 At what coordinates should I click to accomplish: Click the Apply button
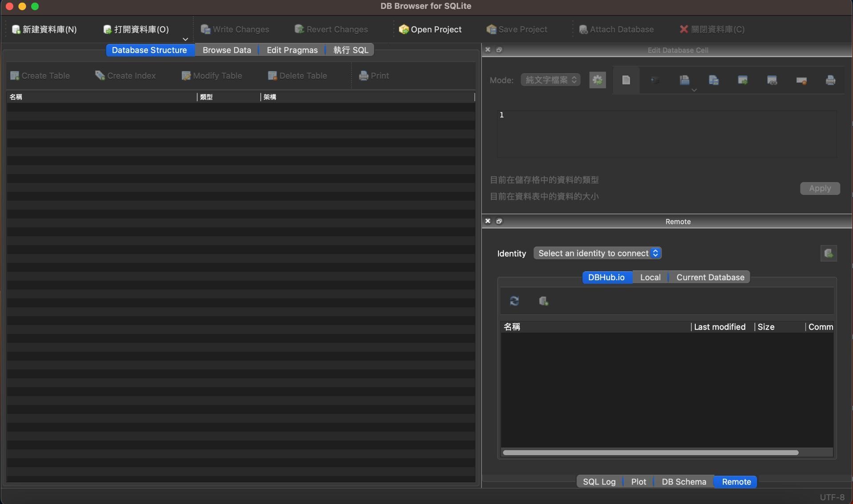tap(820, 188)
